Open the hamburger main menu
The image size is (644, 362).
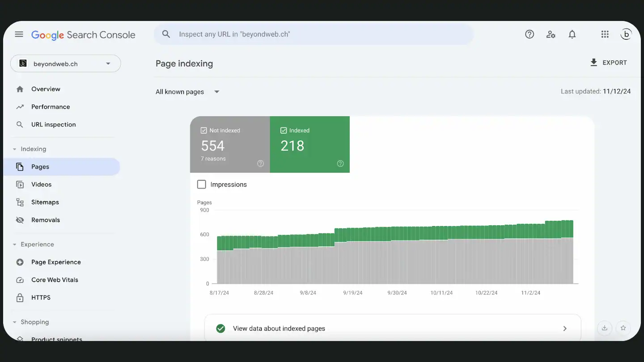point(19,34)
